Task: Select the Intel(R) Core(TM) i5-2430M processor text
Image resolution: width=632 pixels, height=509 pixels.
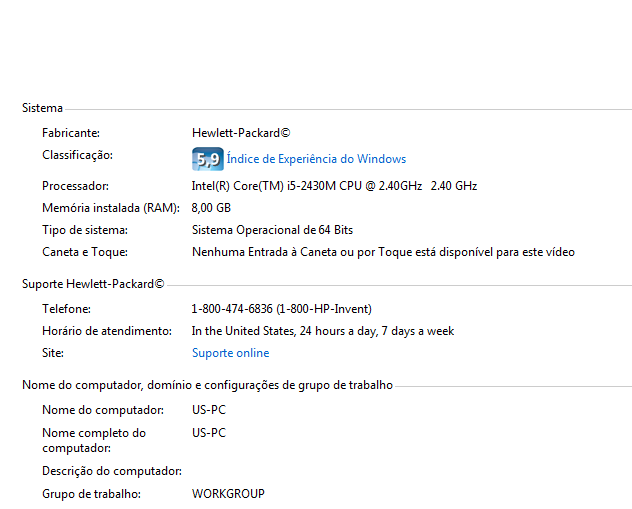Action: 334,186
